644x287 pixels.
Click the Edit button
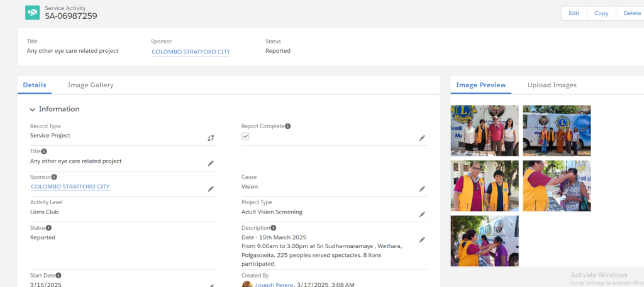574,13
